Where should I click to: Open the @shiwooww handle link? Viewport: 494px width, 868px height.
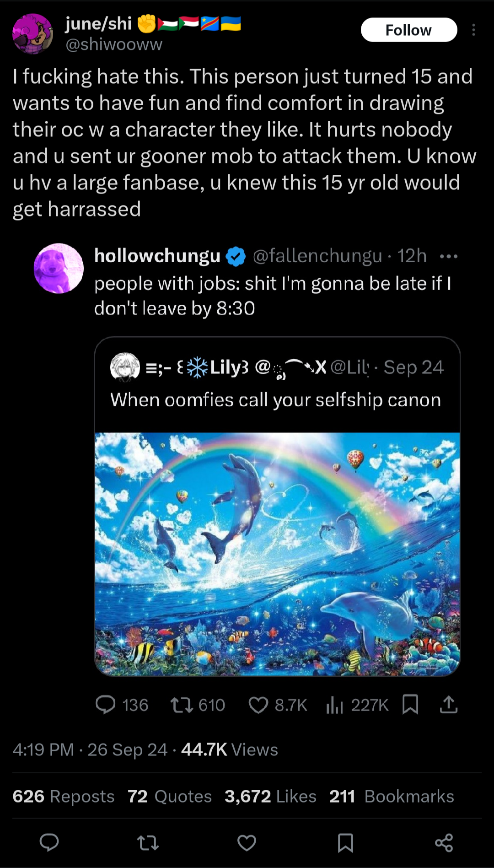coord(114,44)
